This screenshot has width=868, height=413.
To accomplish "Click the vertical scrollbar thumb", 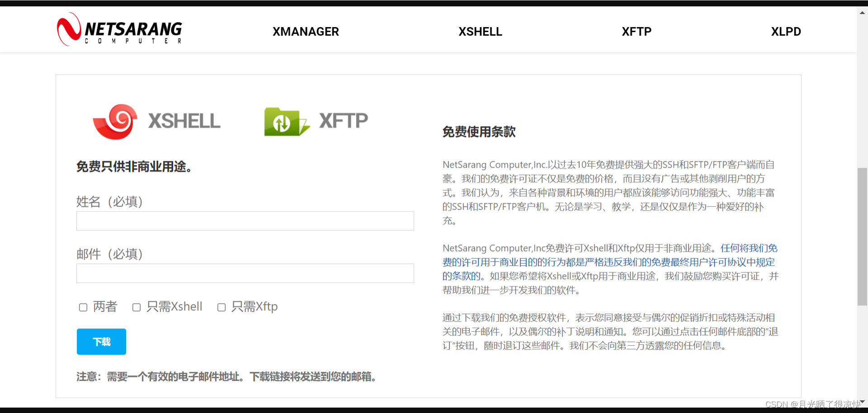I will tap(862, 237).
